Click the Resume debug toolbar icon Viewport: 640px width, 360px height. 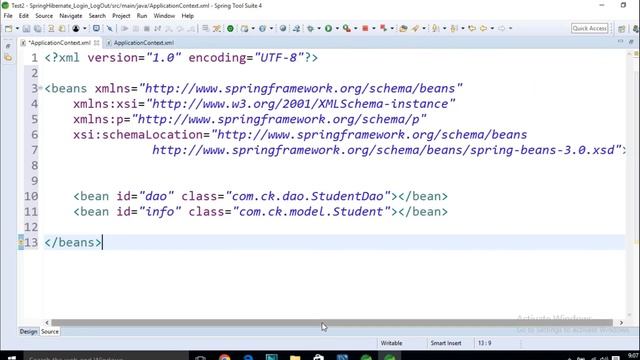(x=124, y=28)
